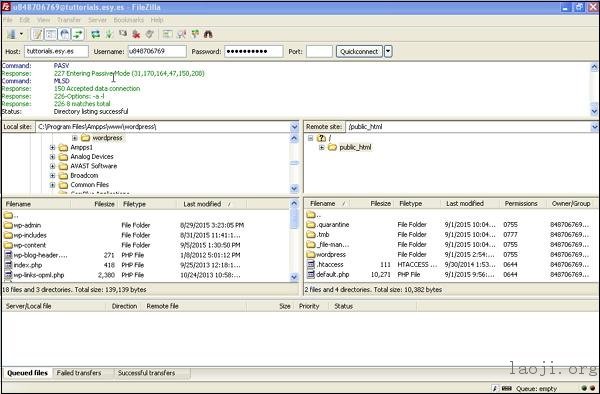Click the process queue icon
Screen dimensions: 600x394
click(x=109, y=34)
